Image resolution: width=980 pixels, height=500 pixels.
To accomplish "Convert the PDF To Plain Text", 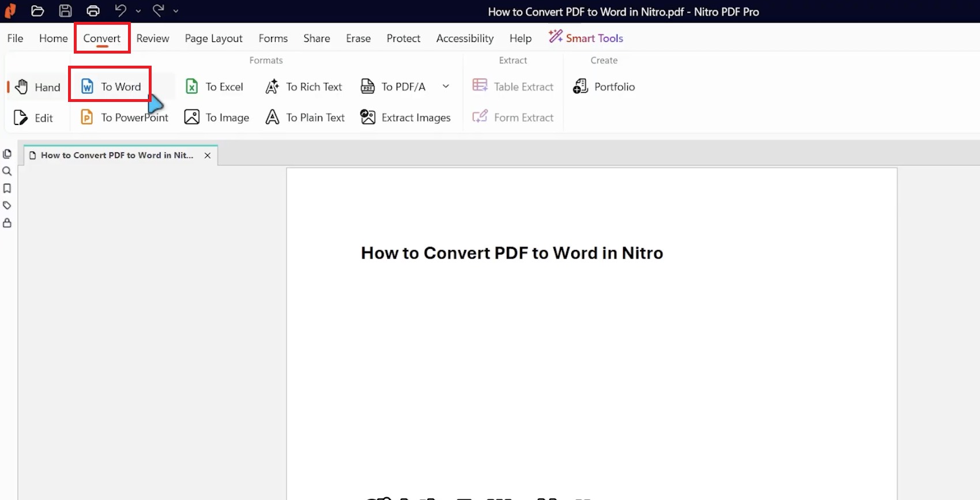I will 305,118.
